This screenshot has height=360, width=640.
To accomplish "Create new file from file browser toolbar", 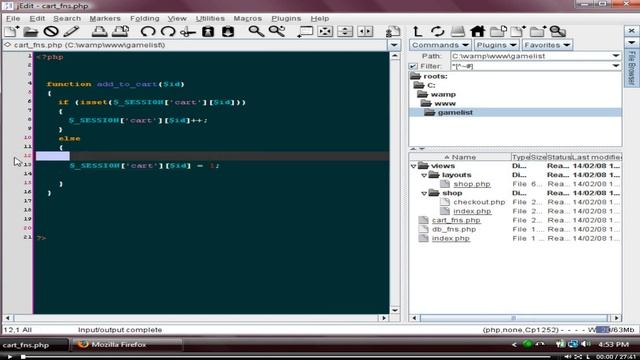I will tap(518, 31).
